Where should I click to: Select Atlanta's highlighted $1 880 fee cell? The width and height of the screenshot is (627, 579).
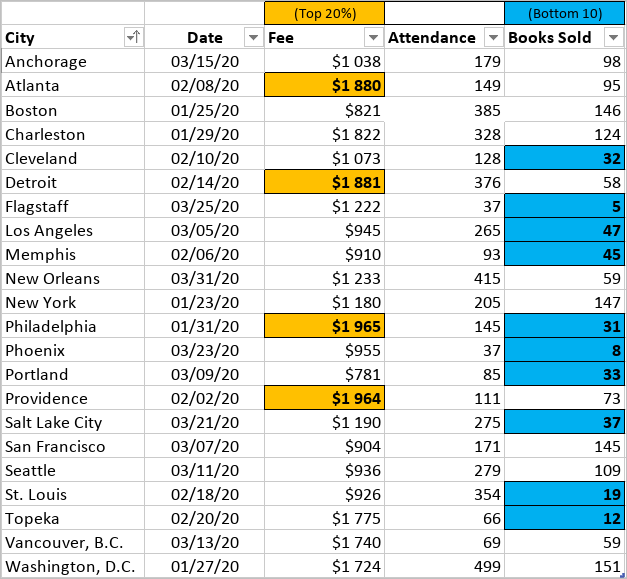324,86
